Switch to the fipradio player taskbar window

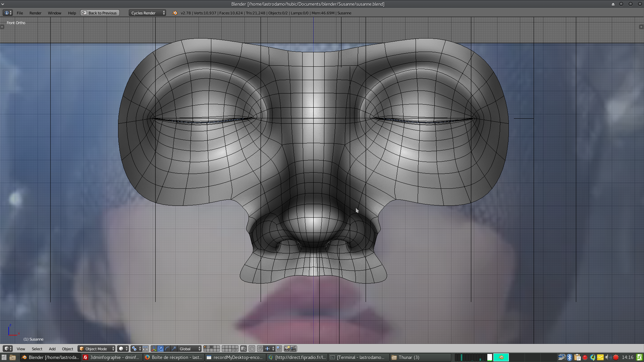coord(297,357)
